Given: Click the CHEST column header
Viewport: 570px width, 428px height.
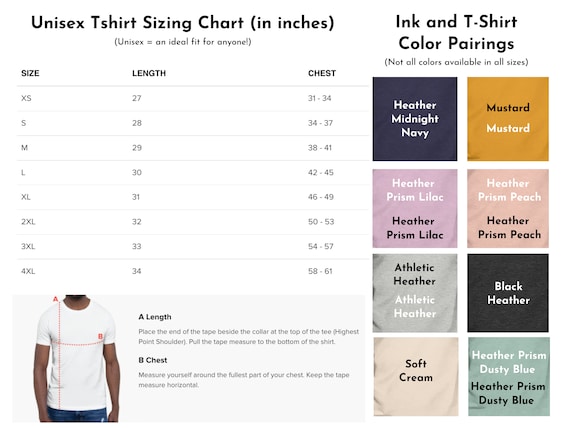Looking at the screenshot, I should 322,73.
